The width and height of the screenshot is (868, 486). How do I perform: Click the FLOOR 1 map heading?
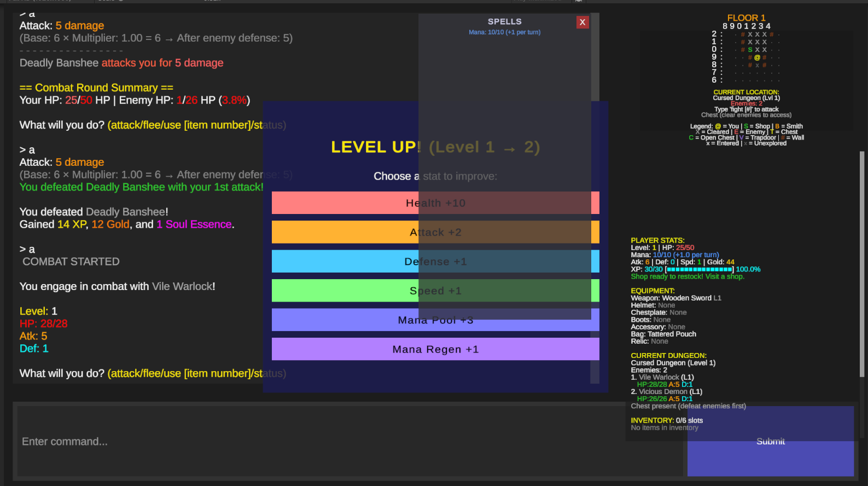click(746, 18)
